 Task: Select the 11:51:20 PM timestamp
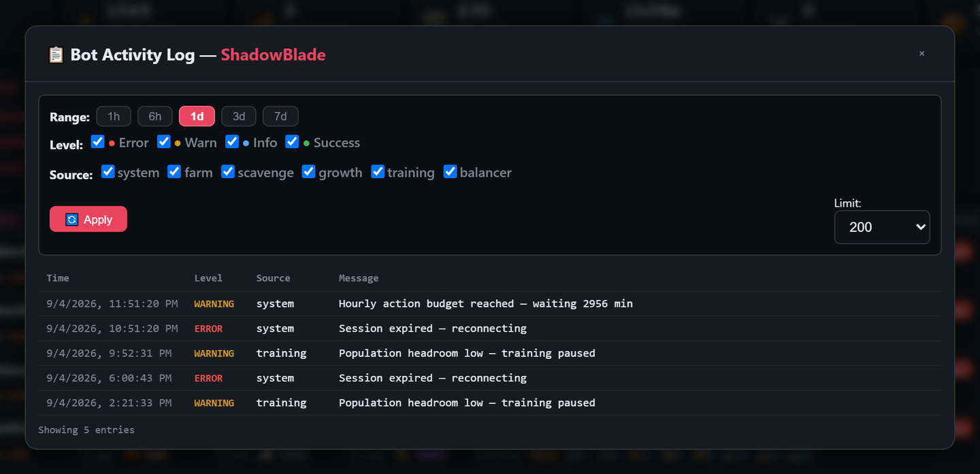(x=112, y=304)
